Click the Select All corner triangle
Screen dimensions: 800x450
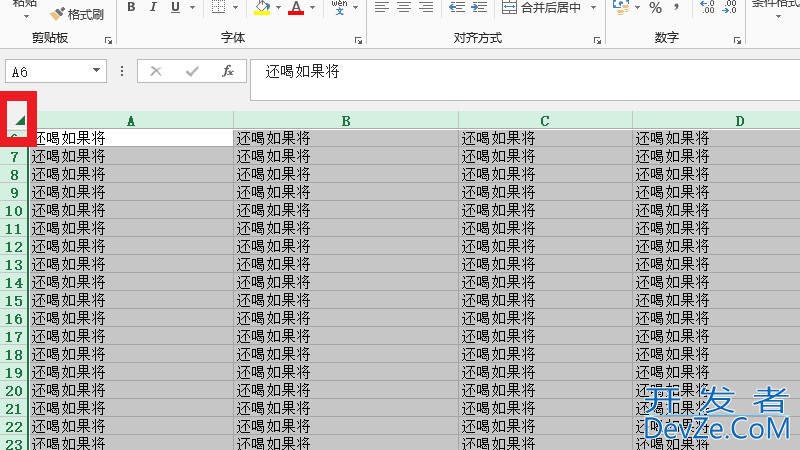[19, 120]
